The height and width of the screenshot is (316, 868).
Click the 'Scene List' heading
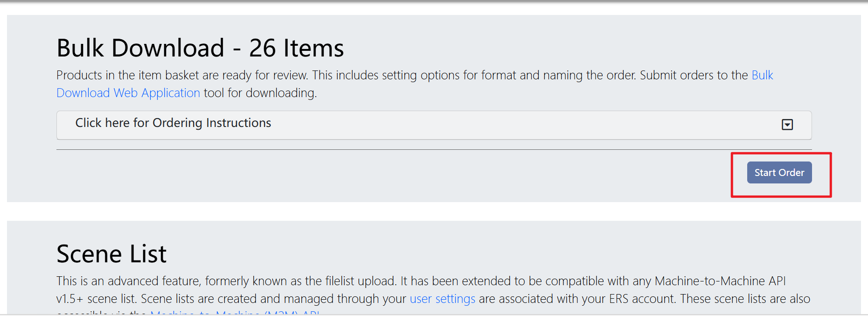[x=111, y=254]
